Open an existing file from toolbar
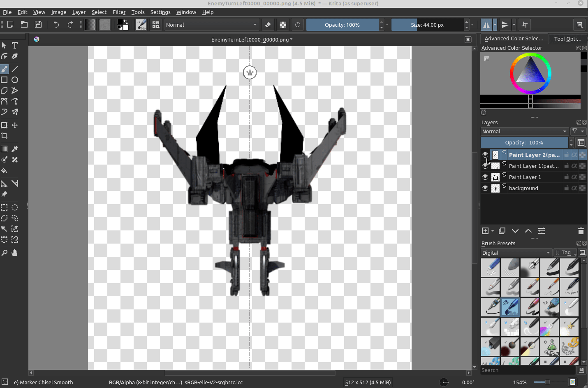 coord(24,25)
